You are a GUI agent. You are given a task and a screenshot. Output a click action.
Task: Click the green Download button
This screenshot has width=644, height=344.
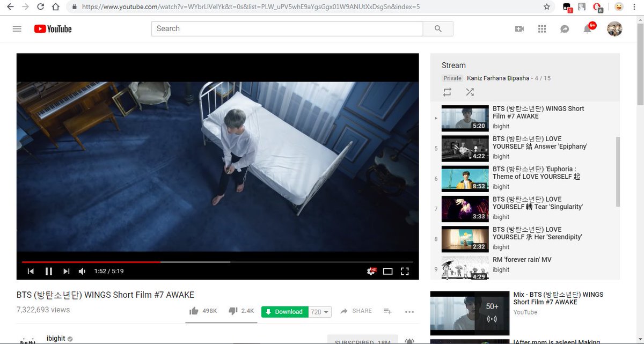click(284, 312)
